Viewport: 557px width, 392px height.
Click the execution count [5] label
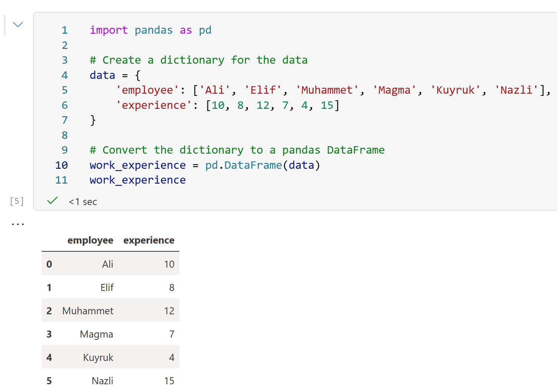(x=17, y=201)
